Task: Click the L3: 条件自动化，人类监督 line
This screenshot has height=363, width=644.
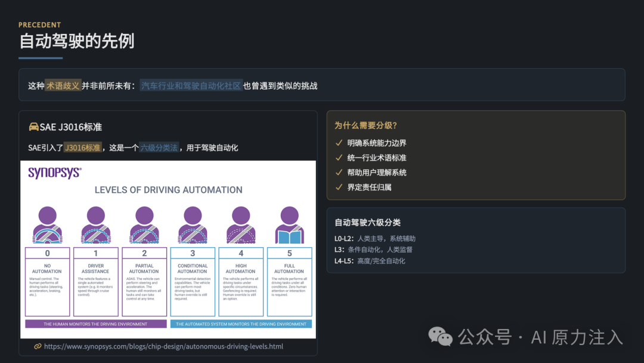Action: (x=373, y=250)
